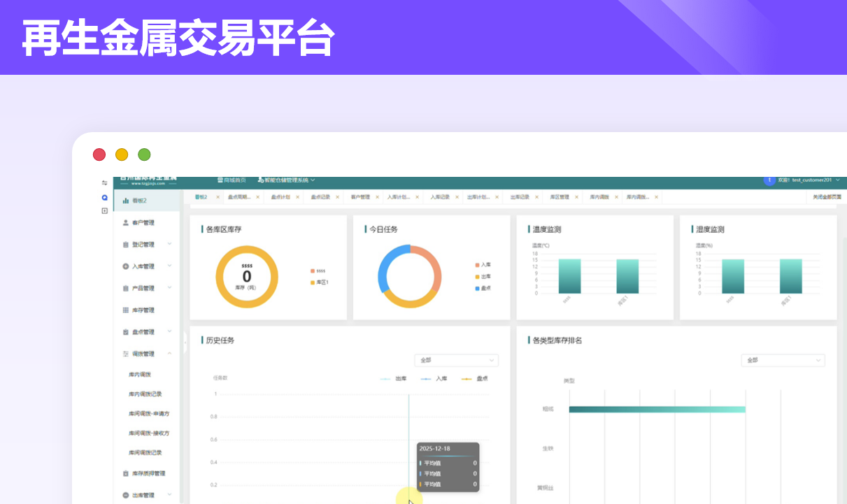Screen dimensions: 847x504
Task: Toggle 出库 line legend in 历史任务
Action: pyautogui.click(x=393, y=378)
